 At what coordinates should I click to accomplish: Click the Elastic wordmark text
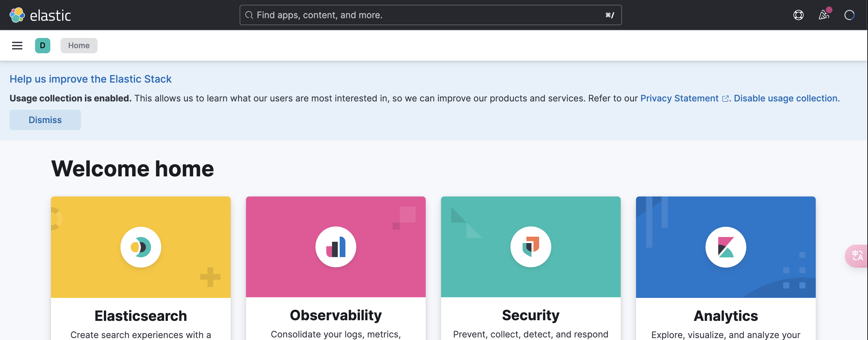(x=51, y=16)
